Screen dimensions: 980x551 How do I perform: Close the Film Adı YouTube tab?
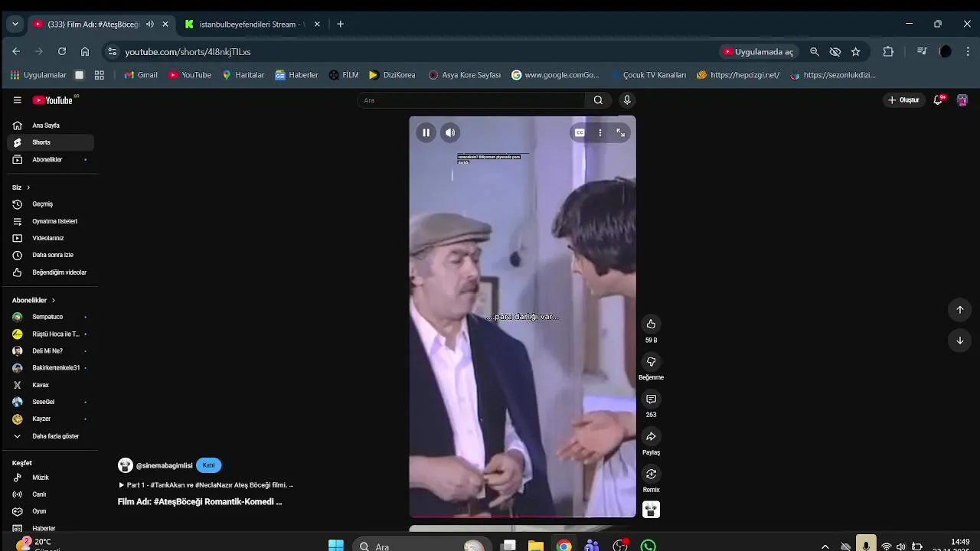coord(165,24)
